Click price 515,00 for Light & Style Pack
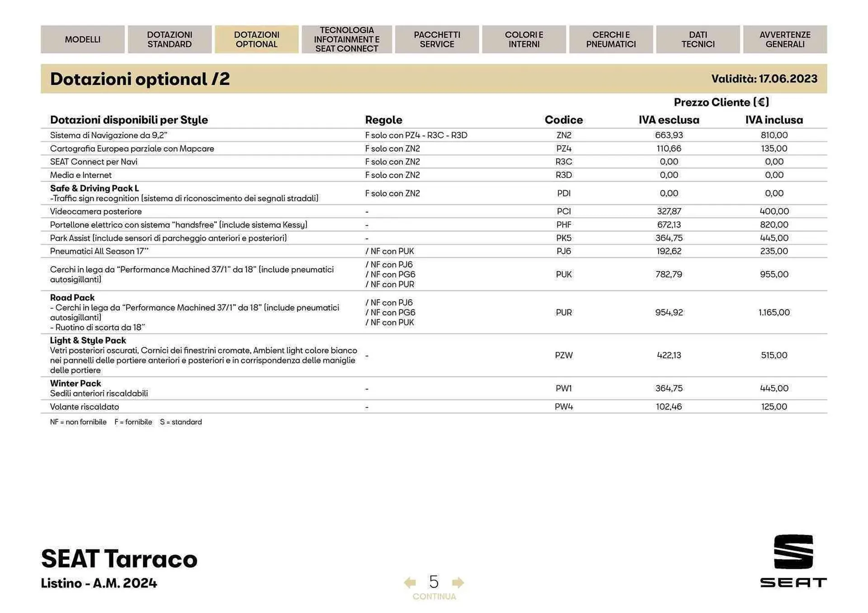Screen dimensions: 868x613 coord(774,355)
